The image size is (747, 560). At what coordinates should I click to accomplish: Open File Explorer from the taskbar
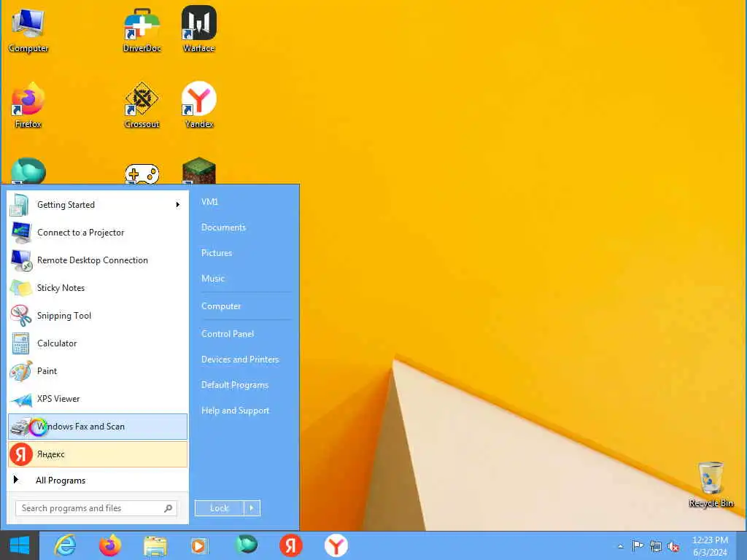coord(155,545)
